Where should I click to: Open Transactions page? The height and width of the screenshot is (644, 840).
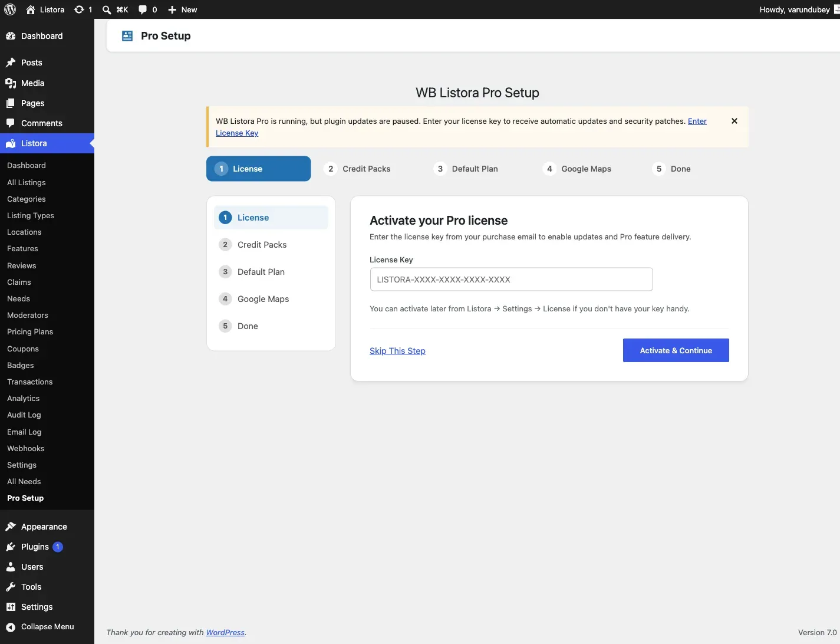30,382
